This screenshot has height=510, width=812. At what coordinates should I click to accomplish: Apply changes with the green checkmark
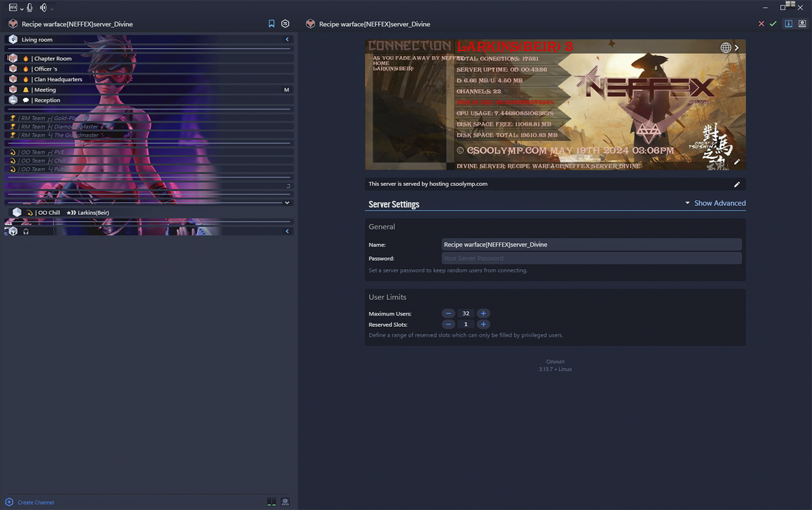[773, 24]
